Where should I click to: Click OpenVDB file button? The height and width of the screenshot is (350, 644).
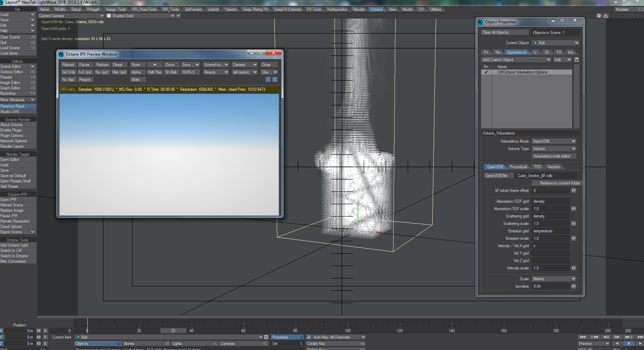(499, 176)
